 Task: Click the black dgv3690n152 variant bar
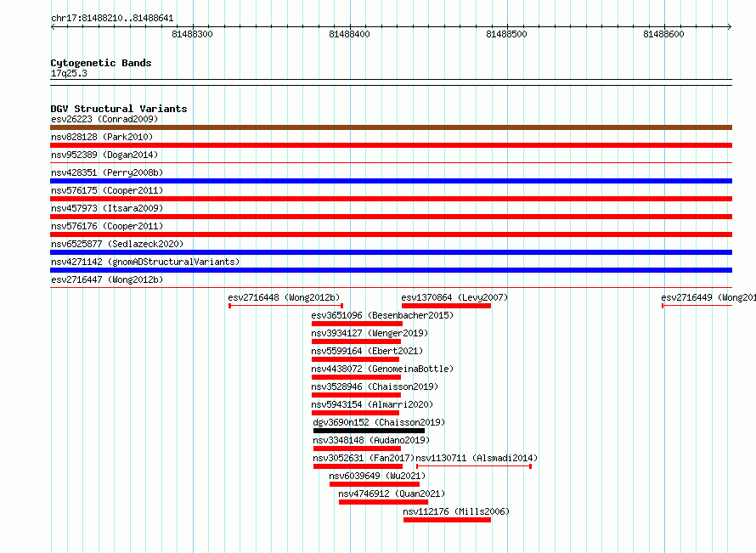[x=369, y=431]
